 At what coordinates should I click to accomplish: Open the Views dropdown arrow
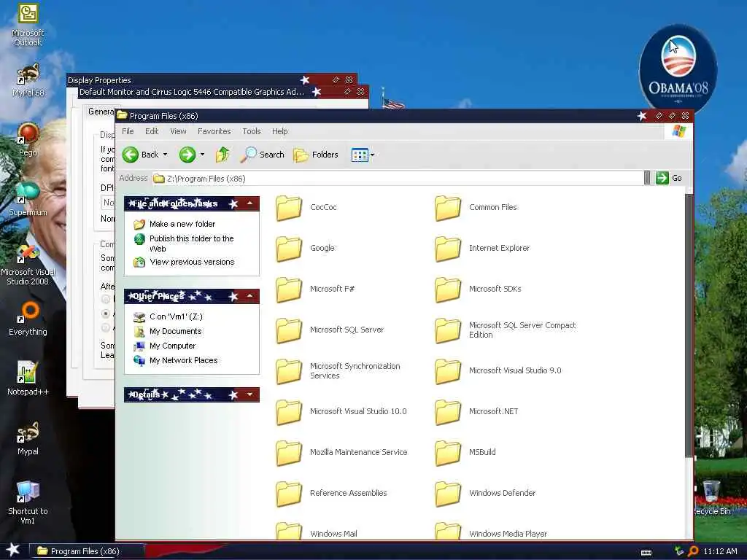click(373, 155)
